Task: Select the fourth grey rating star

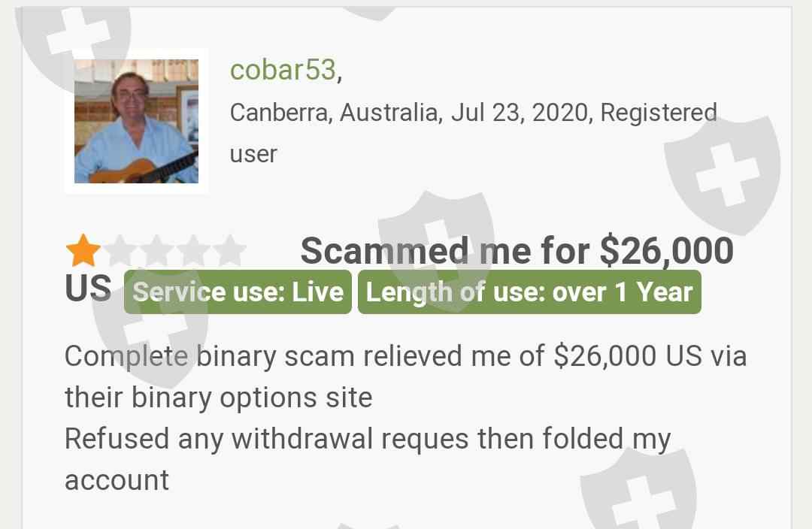Action: point(192,250)
